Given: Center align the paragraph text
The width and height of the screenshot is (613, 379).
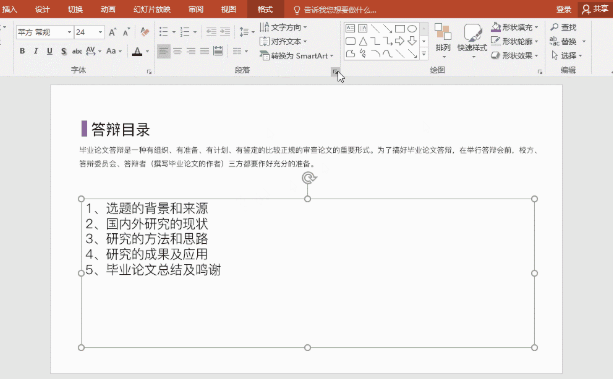Looking at the screenshot, I should click(x=177, y=51).
